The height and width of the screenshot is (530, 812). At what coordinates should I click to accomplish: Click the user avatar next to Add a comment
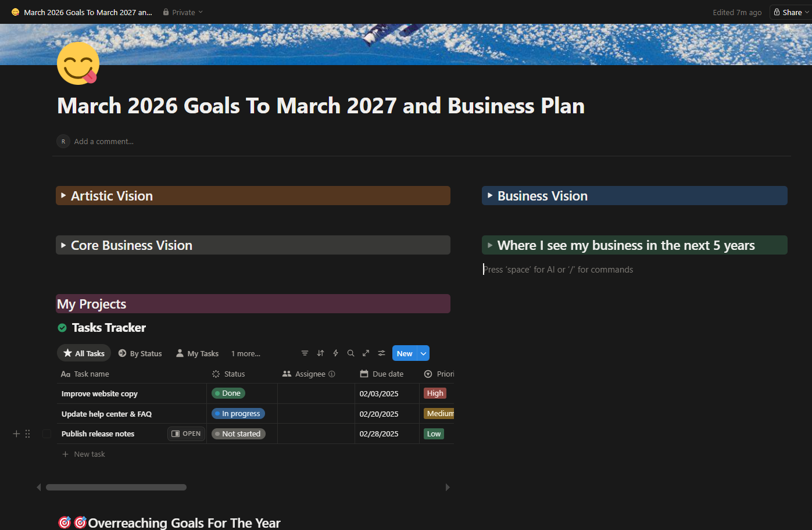click(63, 141)
